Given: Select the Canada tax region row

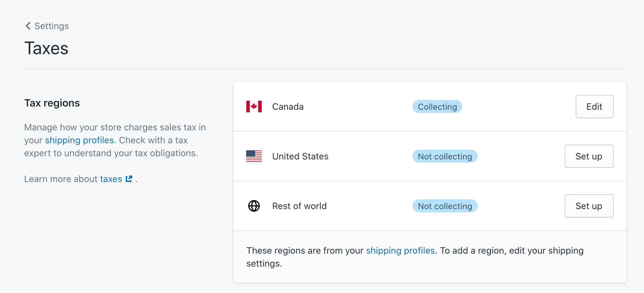Looking at the screenshot, I should [355, 106].
